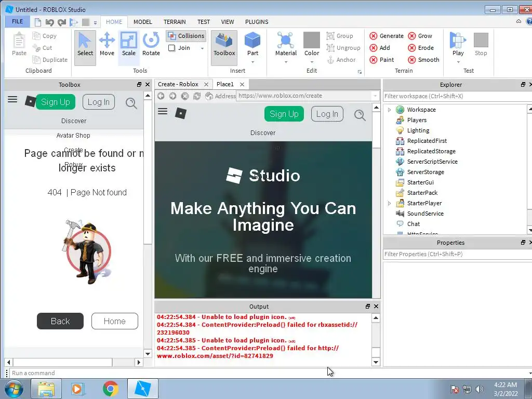This screenshot has width=532, height=399.
Task: Open the FILE menu
Action: click(17, 22)
